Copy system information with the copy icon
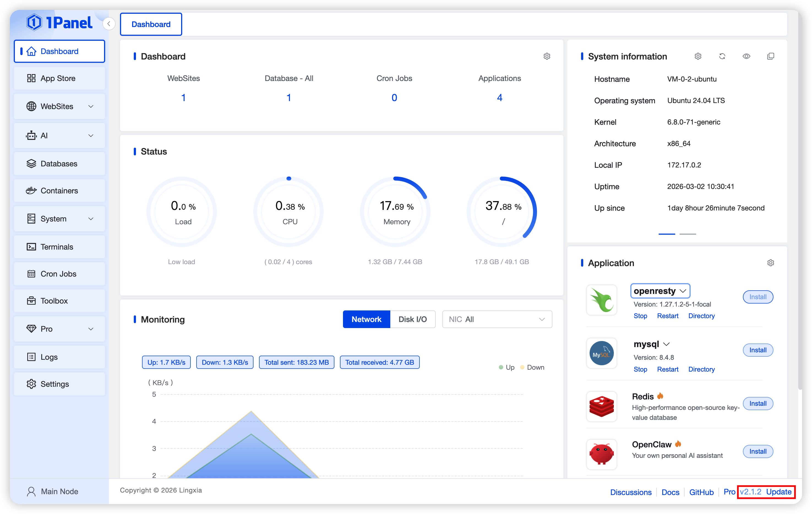 click(x=770, y=56)
